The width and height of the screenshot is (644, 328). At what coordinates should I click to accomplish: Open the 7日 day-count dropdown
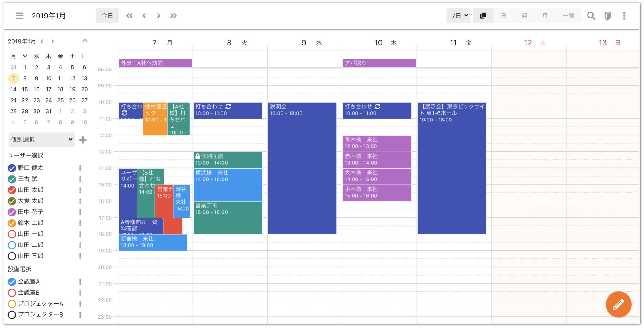tap(459, 16)
